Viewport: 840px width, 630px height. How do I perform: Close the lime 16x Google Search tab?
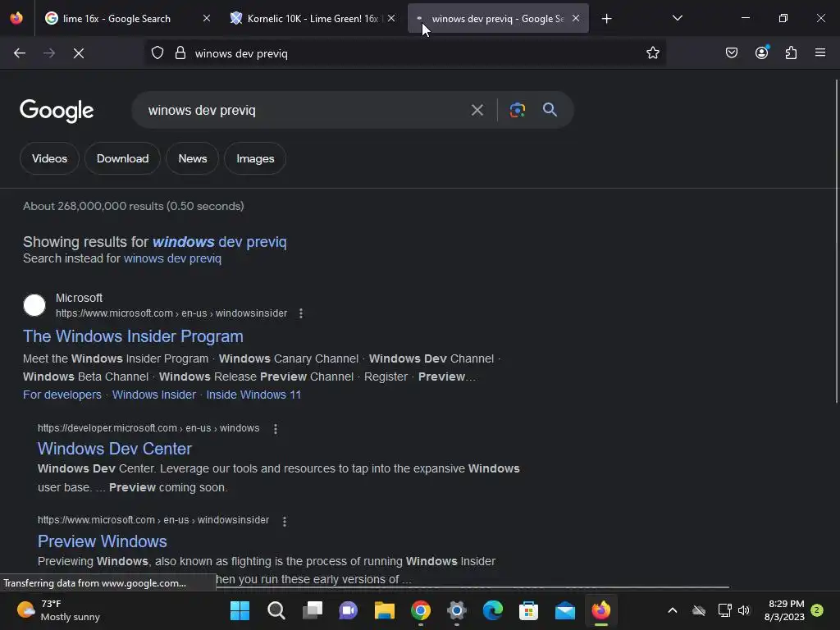(206, 18)
